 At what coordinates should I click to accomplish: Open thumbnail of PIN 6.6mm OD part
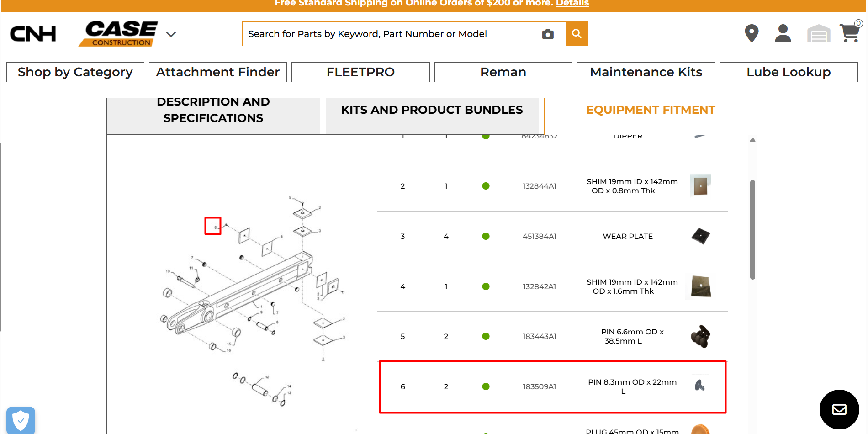click(x=700, y=336)
